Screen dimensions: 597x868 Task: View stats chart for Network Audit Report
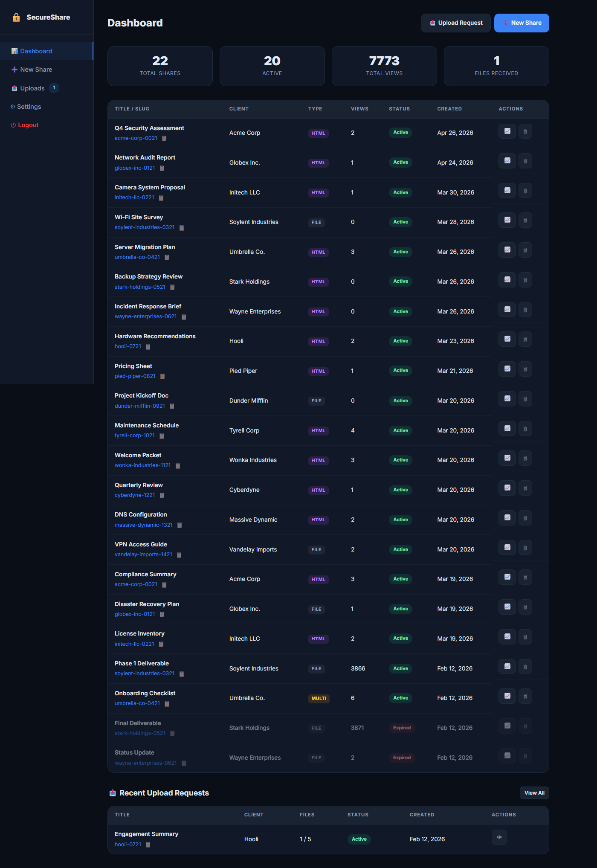click(x=507, y=161)
